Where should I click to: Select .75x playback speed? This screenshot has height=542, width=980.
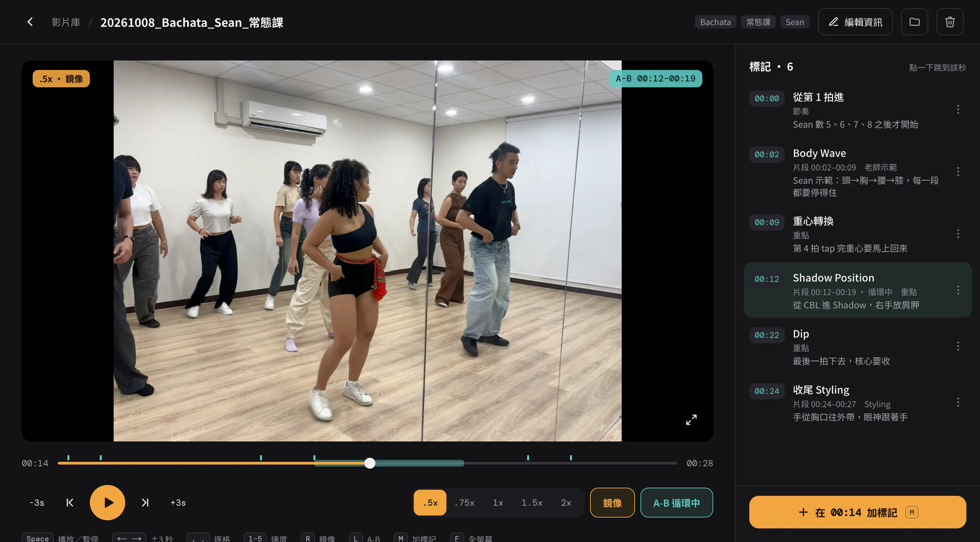pos(464,503)
